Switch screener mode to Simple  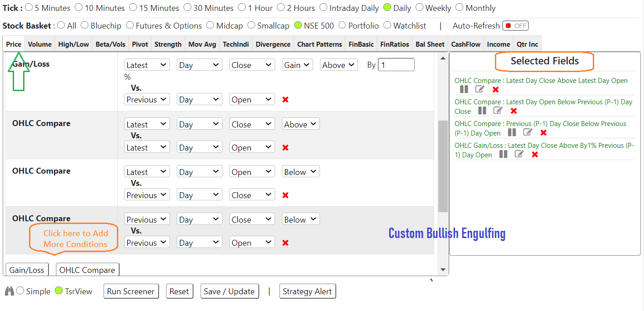click(x=20, y=291)
